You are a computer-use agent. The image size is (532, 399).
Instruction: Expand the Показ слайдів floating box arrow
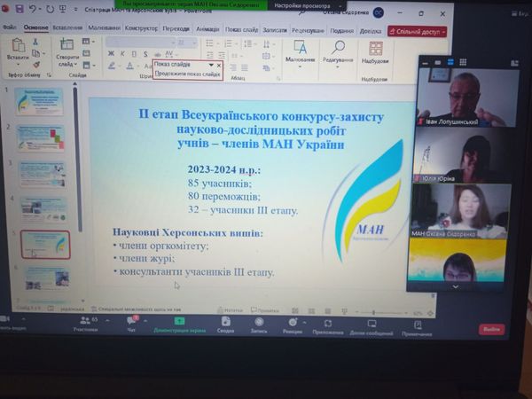[211, 65]
